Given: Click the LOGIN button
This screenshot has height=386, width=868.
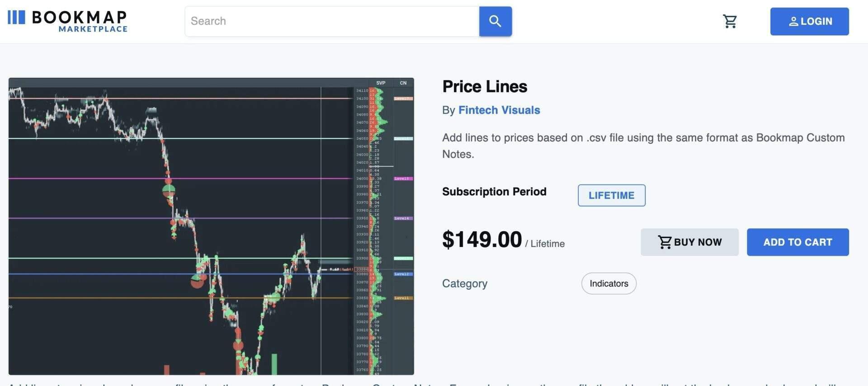Looking at the screenshot, I should (x=809, y=21).
